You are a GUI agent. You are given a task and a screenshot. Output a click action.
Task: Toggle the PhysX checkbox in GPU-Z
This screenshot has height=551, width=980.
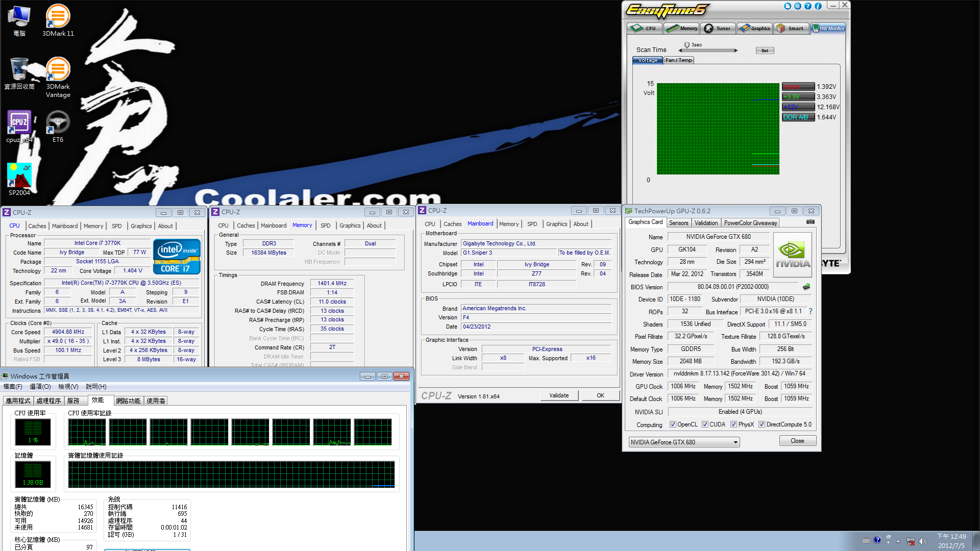(x=733, y=424)
